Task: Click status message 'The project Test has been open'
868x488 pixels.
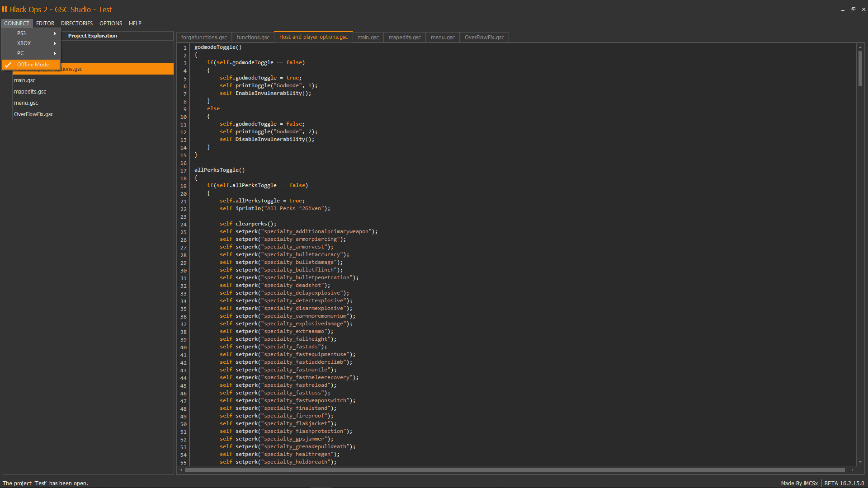Action: point(45,483)
